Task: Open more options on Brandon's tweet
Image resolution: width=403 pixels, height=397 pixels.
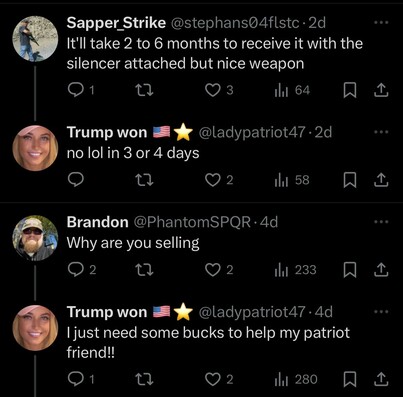Action: click(x=381, y=222)
